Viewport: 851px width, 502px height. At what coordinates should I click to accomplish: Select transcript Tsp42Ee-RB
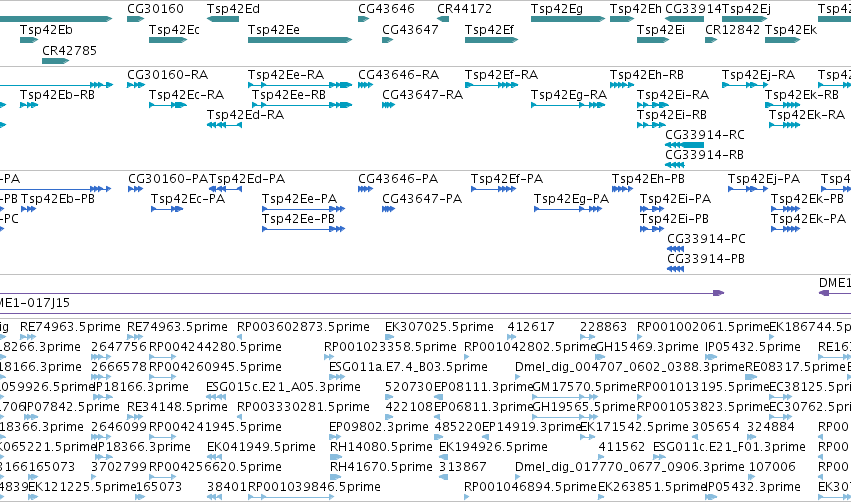(x=289, y=95)
